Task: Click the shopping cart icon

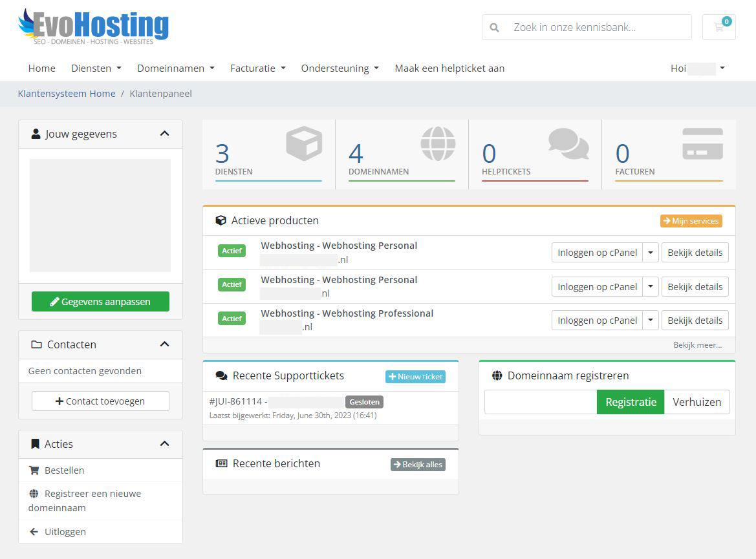Action: click(718, 27)
